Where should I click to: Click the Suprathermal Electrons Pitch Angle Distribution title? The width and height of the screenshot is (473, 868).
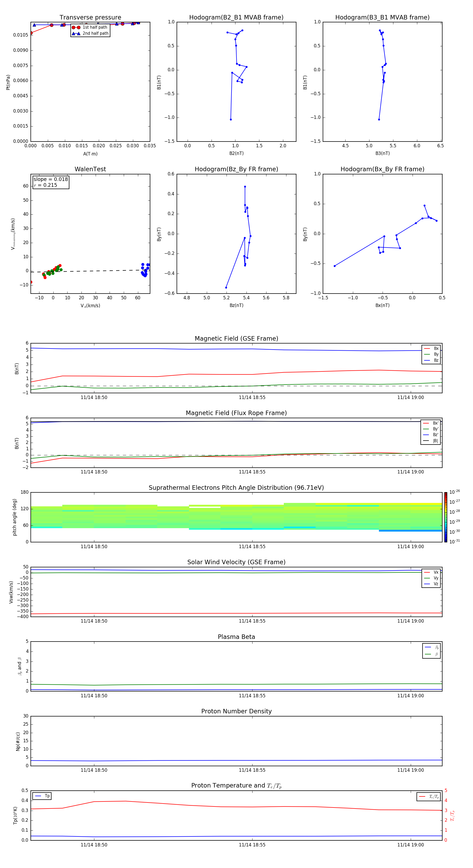(236, 488)
